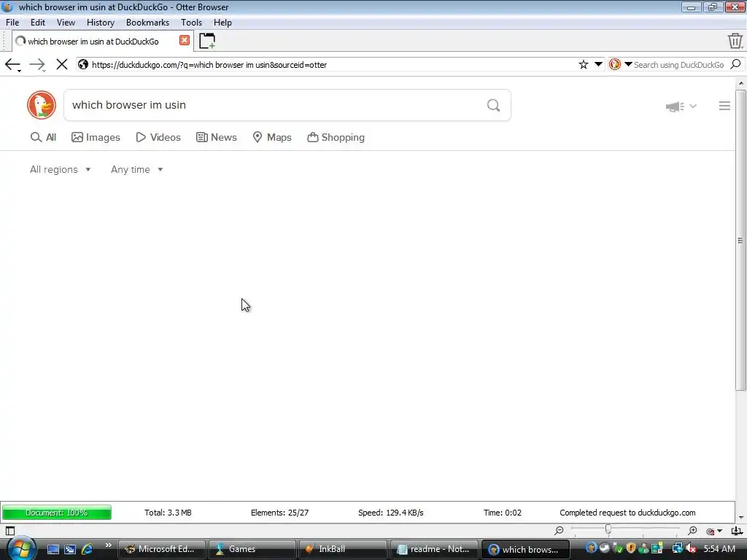Click the Total: 3.3 MB status text
Screen dimensions: 747x560
(x=169, y=513)
